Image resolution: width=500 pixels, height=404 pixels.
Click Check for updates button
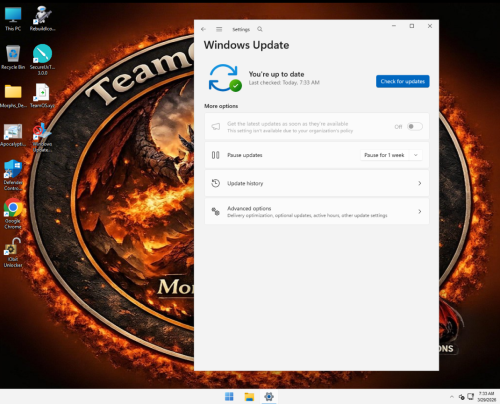tap(403, 81)
